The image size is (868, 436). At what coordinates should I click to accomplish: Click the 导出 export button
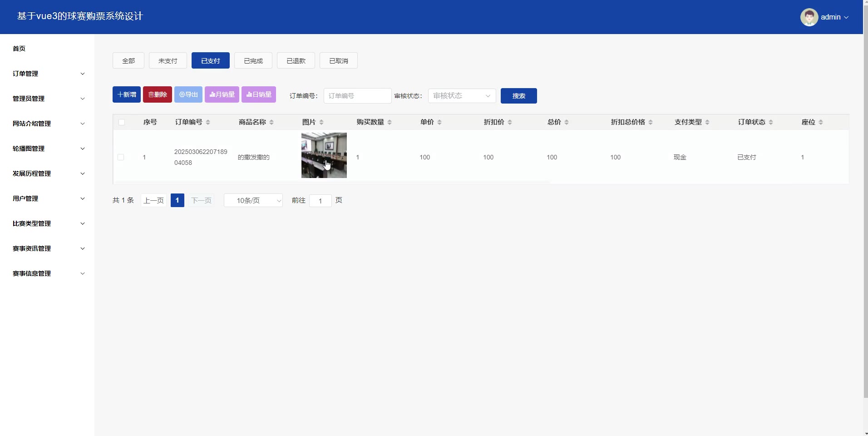pyautogui.click(x=188, y=94)
